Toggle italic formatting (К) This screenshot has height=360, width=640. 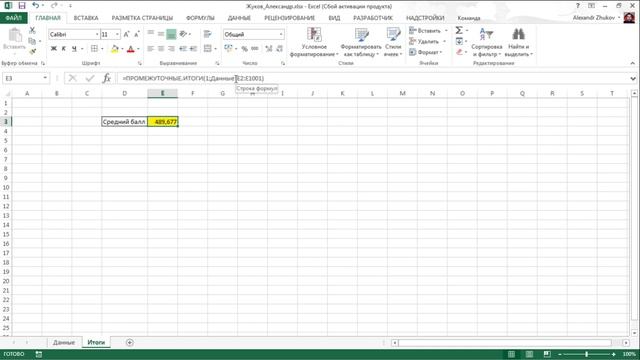(x=64, y=49)
